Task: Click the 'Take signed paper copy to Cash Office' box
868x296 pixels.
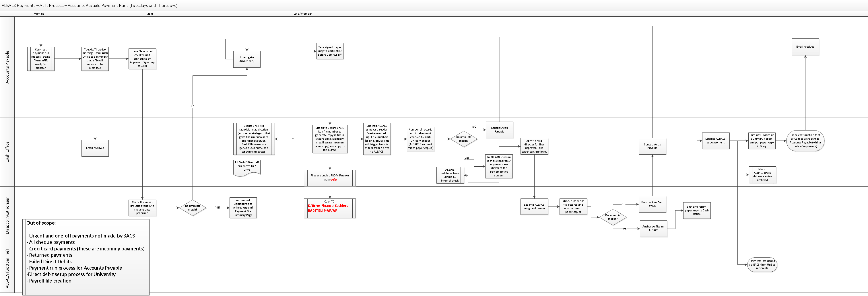Action: tap(329, 51)
